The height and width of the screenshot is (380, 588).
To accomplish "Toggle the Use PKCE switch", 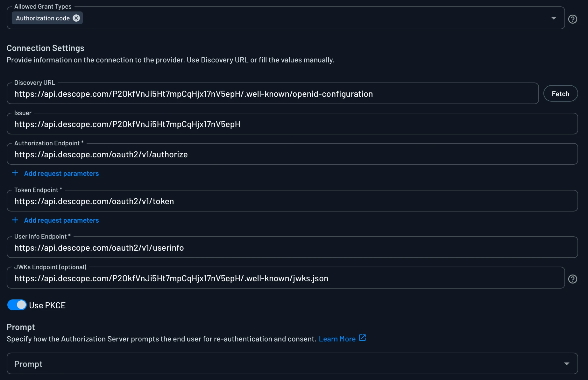I will [x=17, y=305].
